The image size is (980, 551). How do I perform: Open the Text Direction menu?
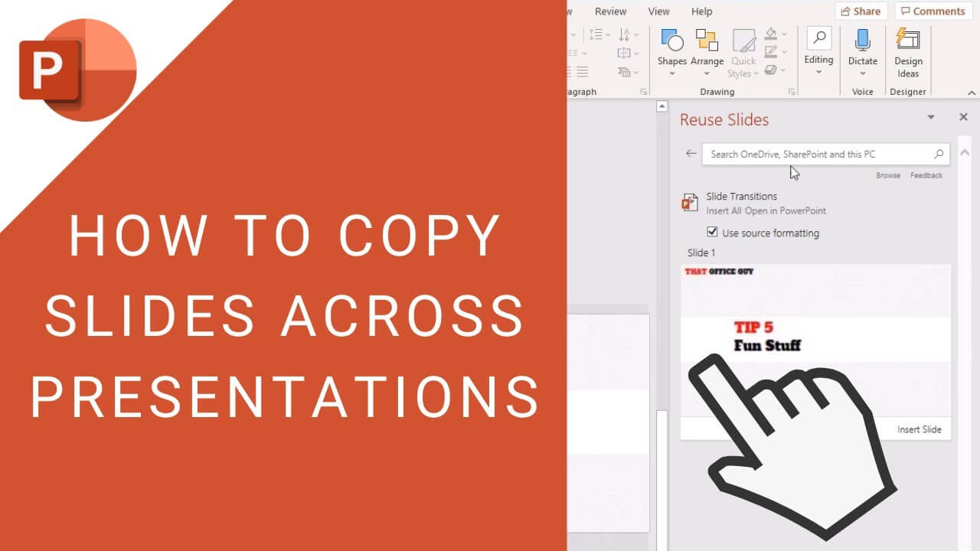click(628, 34)
